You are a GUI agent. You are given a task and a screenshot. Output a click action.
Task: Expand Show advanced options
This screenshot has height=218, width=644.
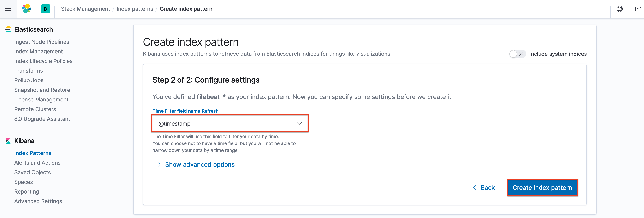point(199,164)
